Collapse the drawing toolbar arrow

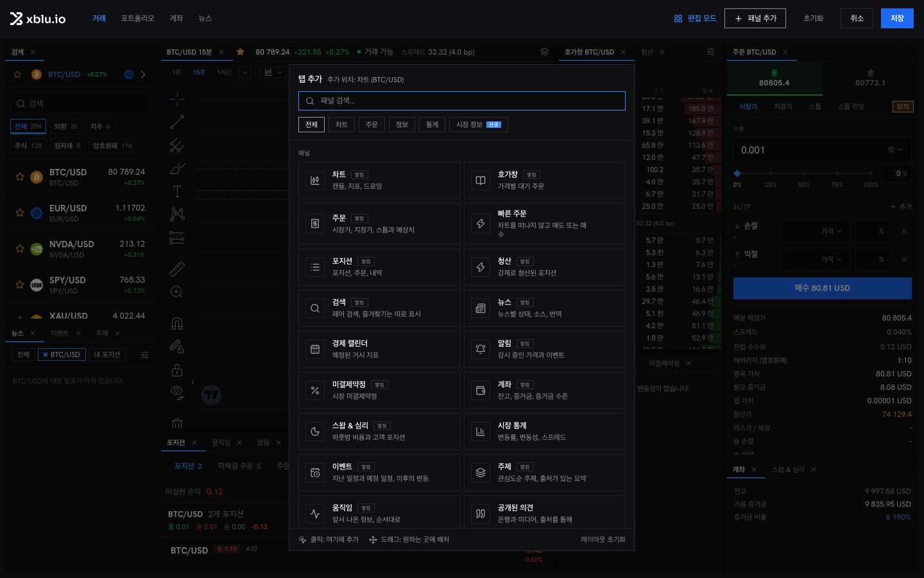point(193,381)
